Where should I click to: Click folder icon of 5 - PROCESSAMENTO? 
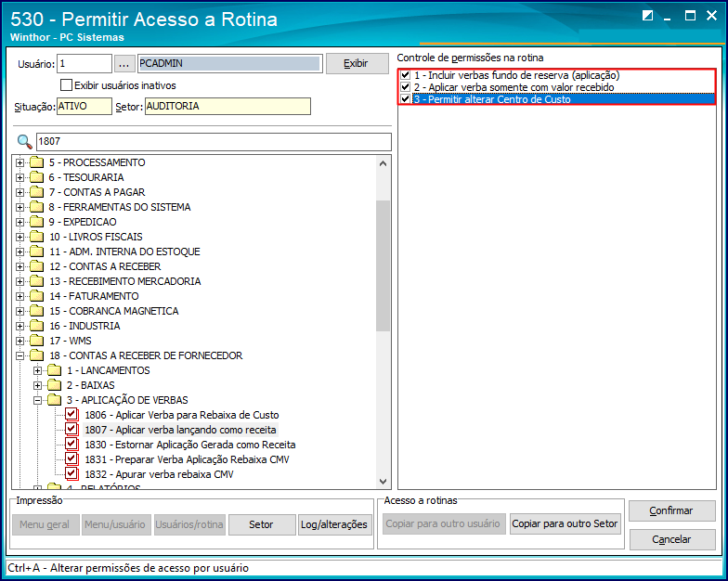(x=37, y=162)
